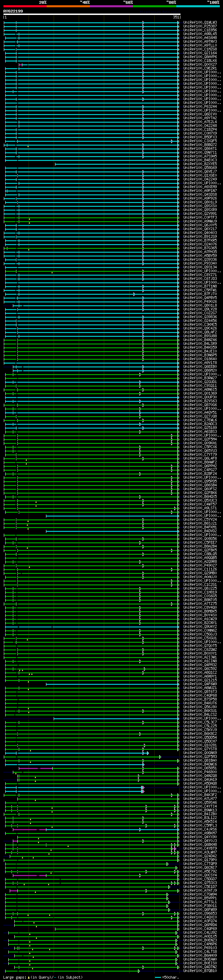Click the purple ~60% legend segment
This screenshot has height=980, width=223.
111,6
